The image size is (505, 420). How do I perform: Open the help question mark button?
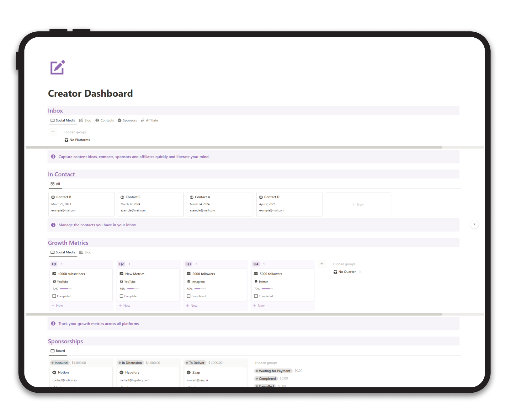pos(474,224)
